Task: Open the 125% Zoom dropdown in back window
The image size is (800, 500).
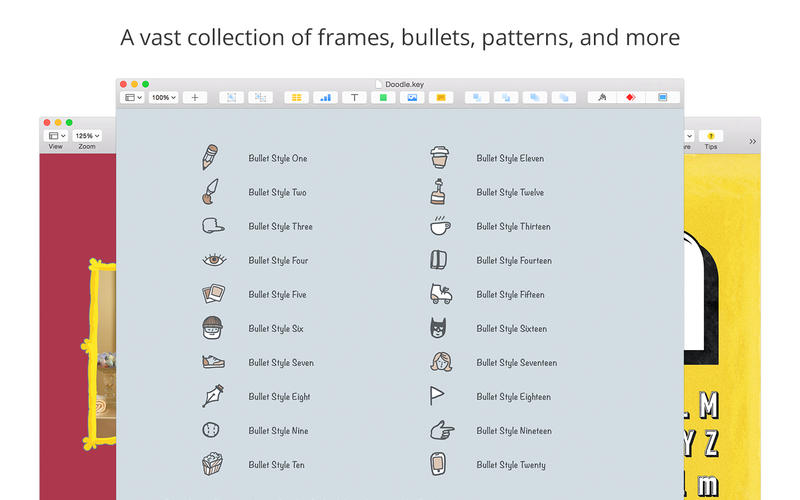Action: pyautogui.click(x=87, y=136)
